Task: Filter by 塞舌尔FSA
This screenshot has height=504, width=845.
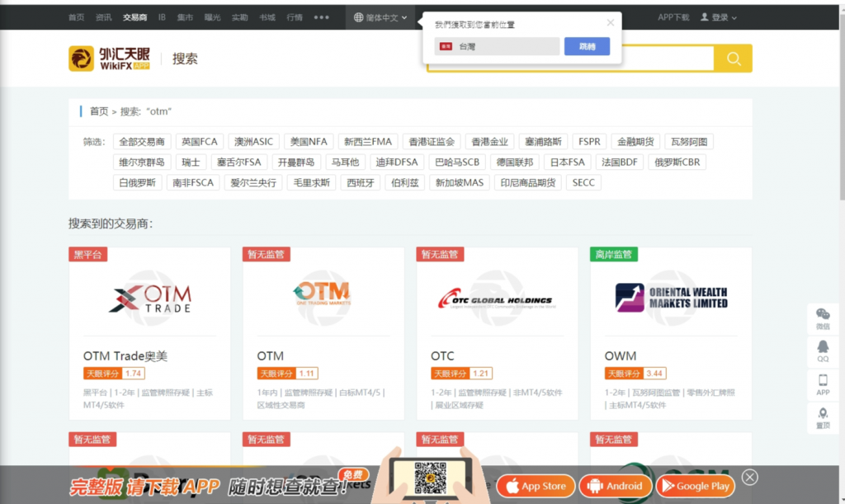Action: (238, 162)
